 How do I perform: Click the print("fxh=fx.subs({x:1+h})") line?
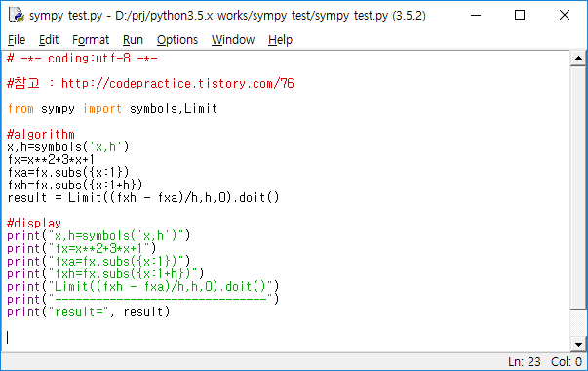(x=105, y=274)
